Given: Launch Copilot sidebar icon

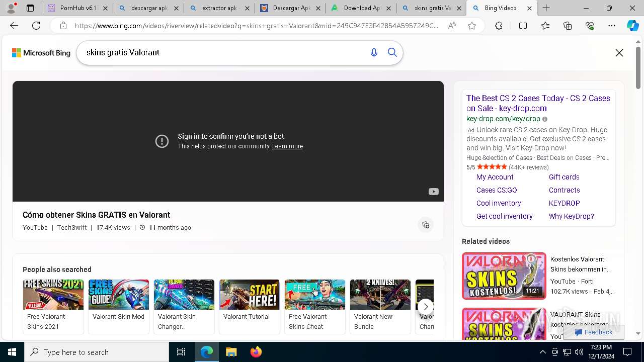Looking at the screenshot, I should point(632,26).
